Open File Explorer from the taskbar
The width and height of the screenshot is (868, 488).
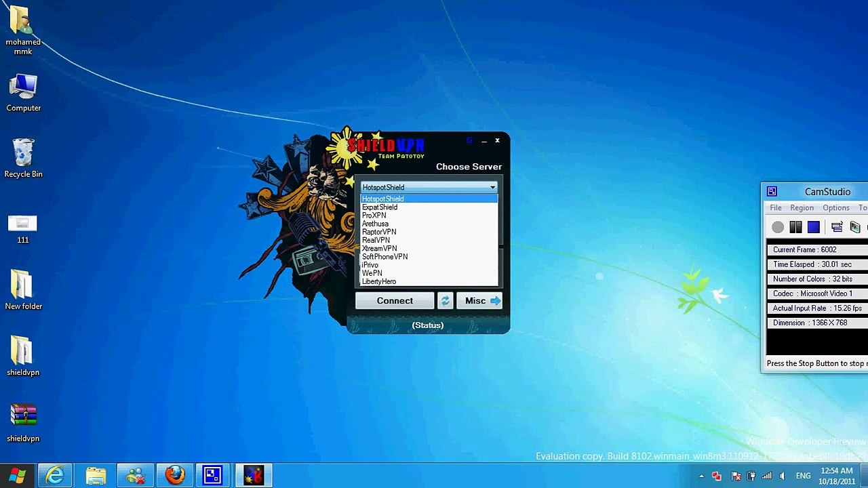pos(96,476)
